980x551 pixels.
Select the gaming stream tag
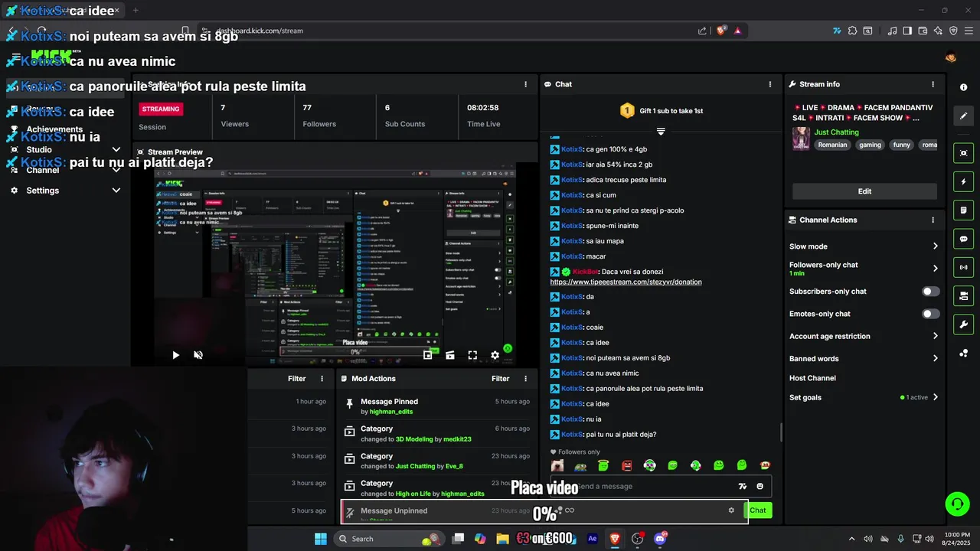(870, 145)
